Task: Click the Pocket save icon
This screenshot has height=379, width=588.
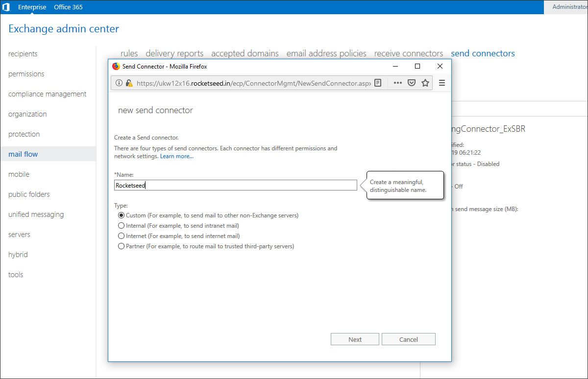Action: pos(412,83)
